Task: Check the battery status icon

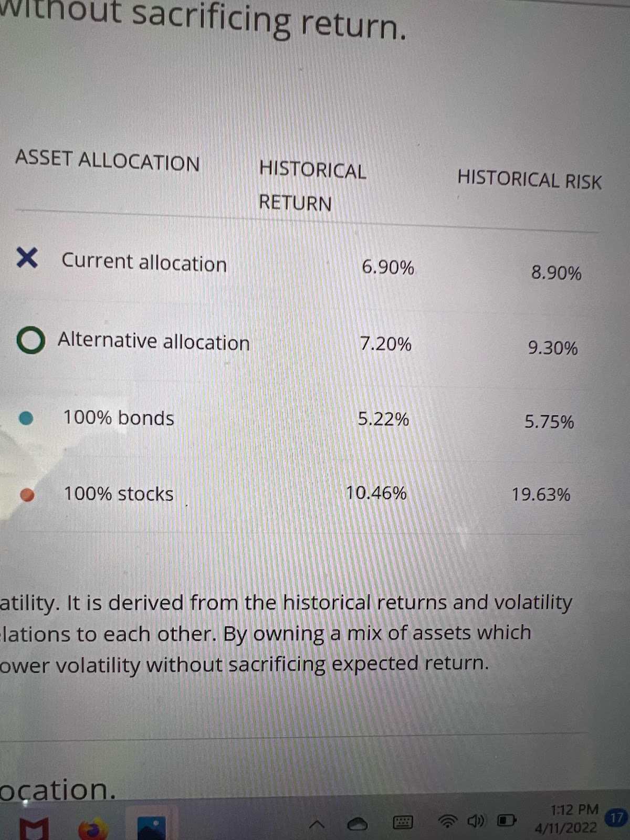Action: click(506, 820)
